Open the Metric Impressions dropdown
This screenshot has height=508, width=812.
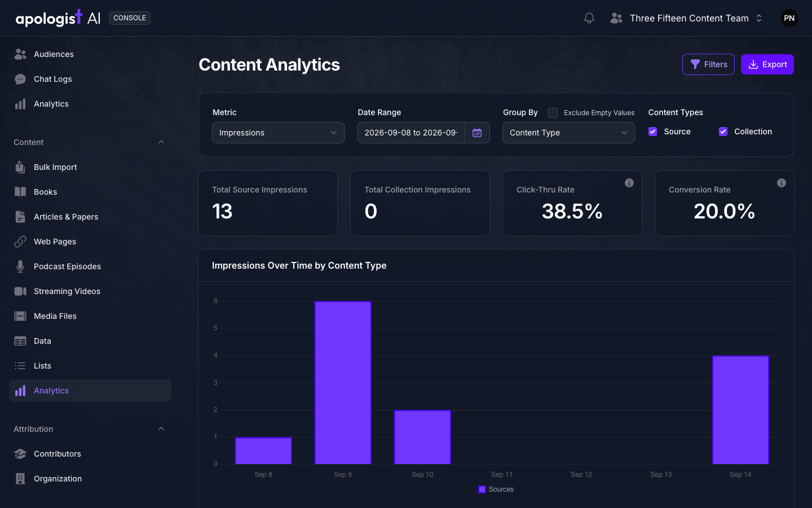pos(279,133)
